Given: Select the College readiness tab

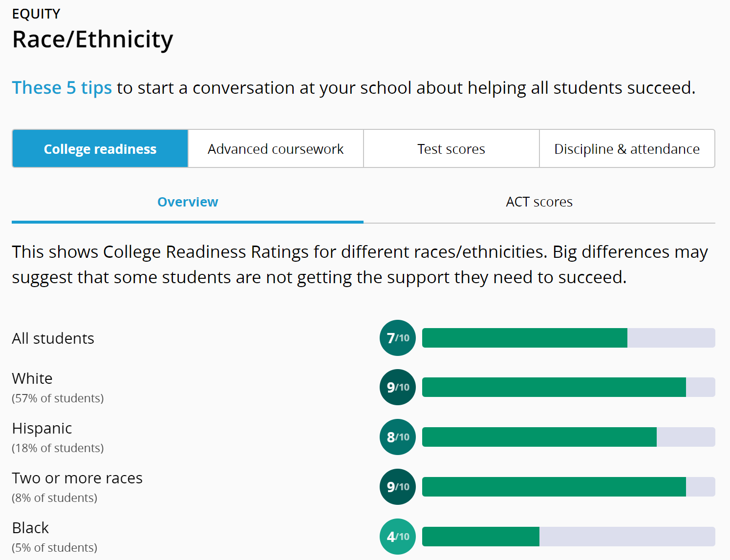Looking at the screenshot, I should coord(100,149).
